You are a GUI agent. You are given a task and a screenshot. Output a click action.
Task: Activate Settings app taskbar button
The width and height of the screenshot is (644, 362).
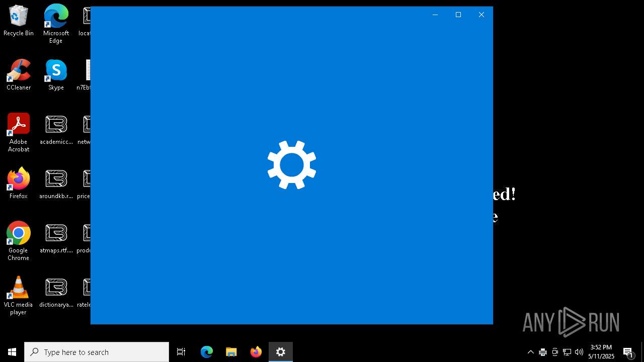point(281,352)
